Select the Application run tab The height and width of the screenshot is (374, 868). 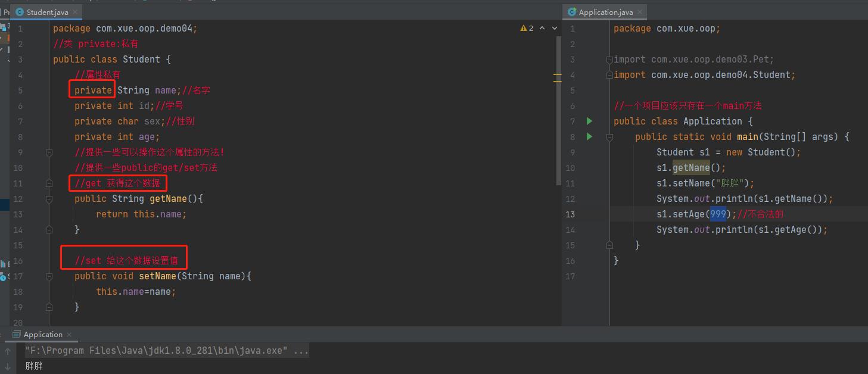pyautogui.click(x=42, y=335)
